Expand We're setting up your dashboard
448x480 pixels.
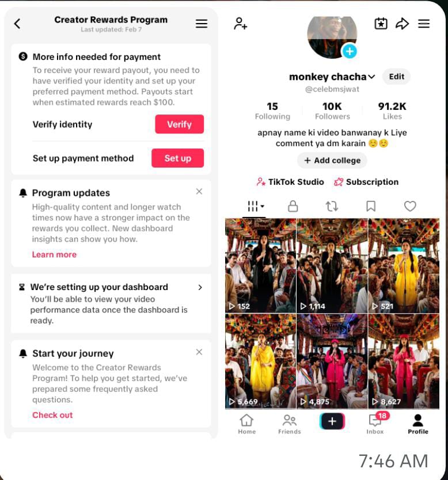click(200, 287)
